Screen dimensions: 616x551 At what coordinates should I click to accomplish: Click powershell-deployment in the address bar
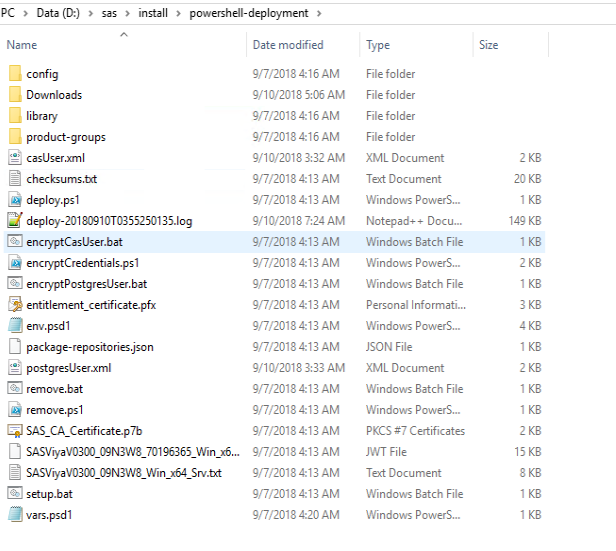click(249, 13)
